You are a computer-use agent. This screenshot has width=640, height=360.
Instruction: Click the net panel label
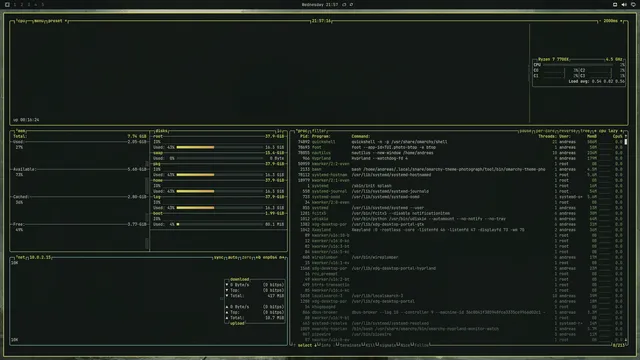(20, 258)
